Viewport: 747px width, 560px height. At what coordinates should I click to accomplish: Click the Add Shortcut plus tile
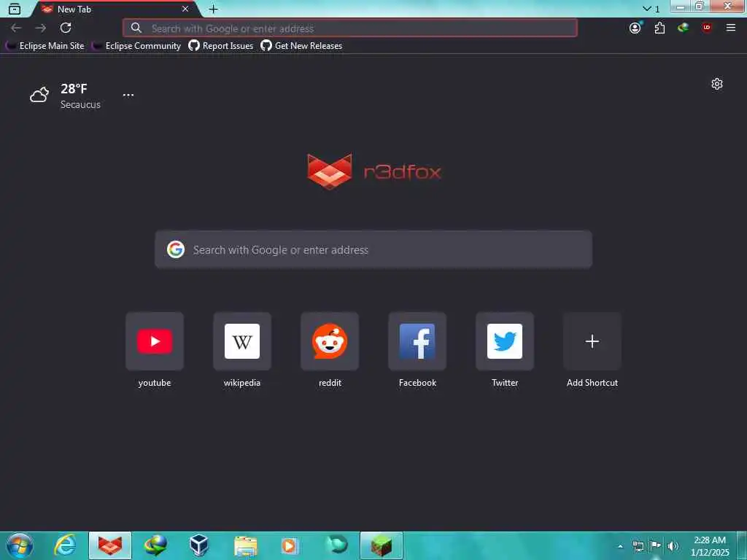[x=592, y=341]
